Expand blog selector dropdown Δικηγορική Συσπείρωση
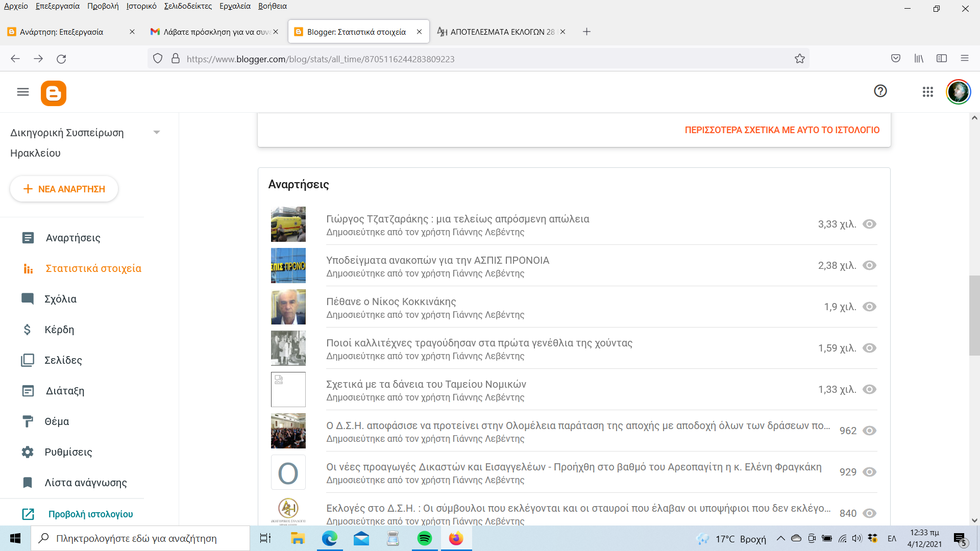The width and height of the screenshot is (980, 551). click(x=157, y=133)
